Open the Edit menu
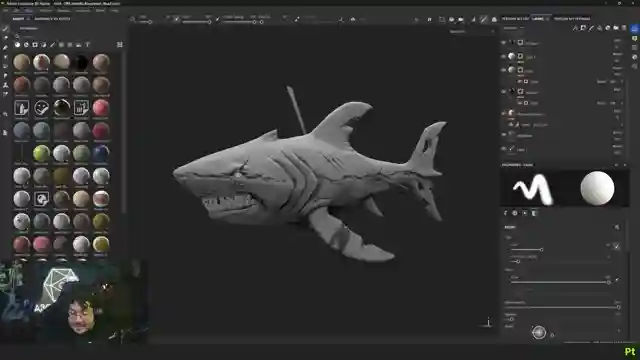Viewport: 640px width, 360px height. [x=17, y=10]
